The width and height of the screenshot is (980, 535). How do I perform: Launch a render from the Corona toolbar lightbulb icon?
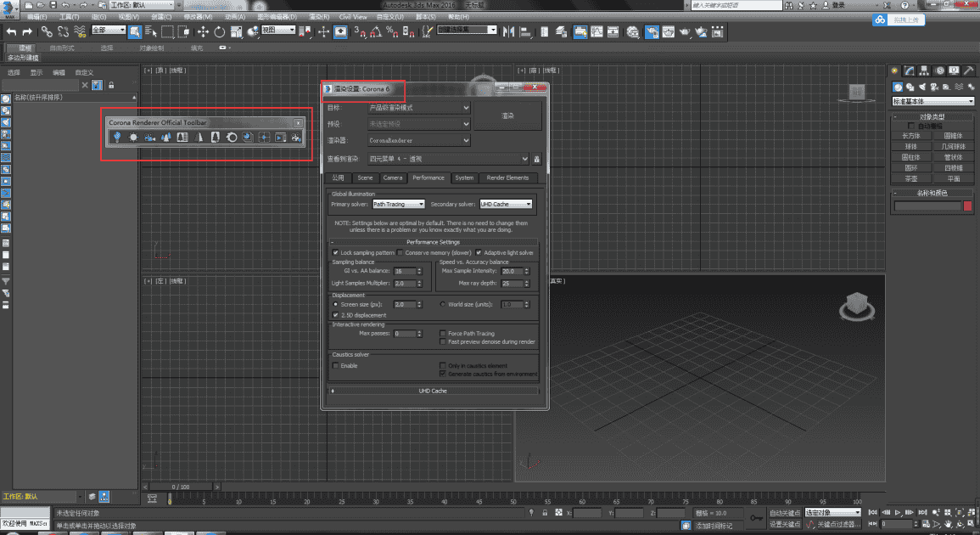click(x=117, y=136)
